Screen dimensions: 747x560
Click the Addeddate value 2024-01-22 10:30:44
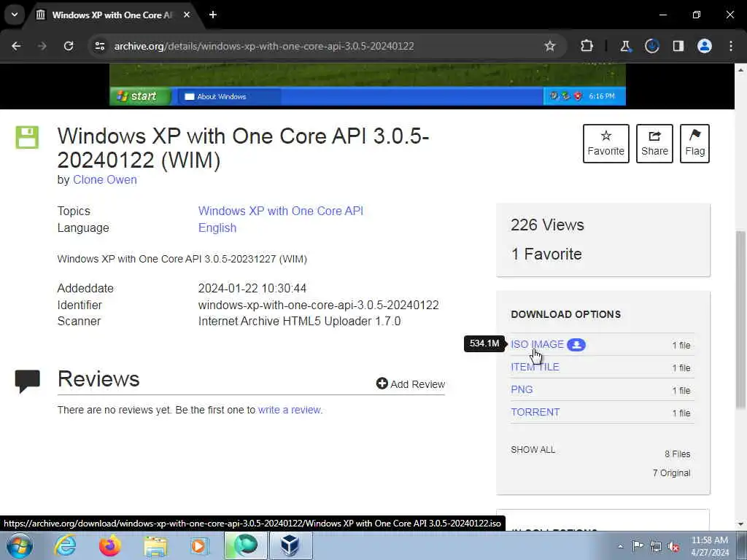point(252,289)
